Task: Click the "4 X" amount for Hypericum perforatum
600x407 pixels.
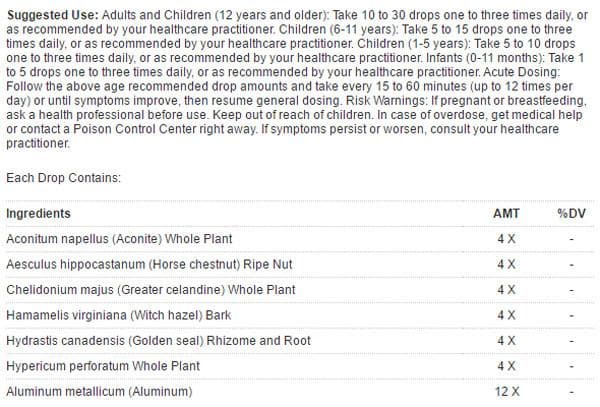Action: (x=506, y=366)
